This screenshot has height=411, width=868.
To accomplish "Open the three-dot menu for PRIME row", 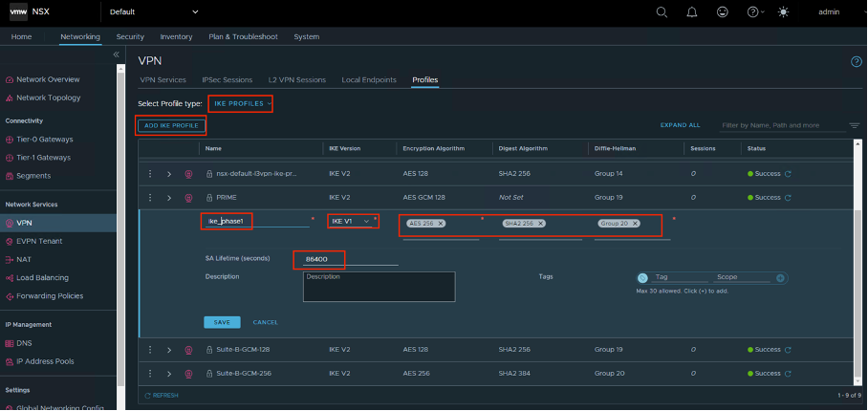I will (x=150, y=197).
